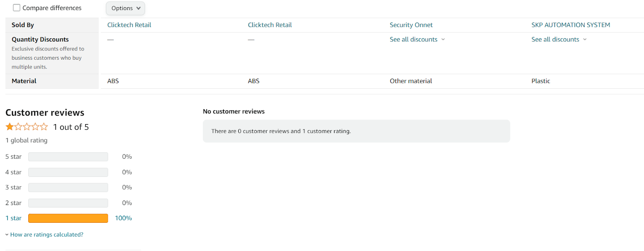Open first Clicktech Retail seller link
The height and width of the screenshot is (251, 644).
coord(129,25)
